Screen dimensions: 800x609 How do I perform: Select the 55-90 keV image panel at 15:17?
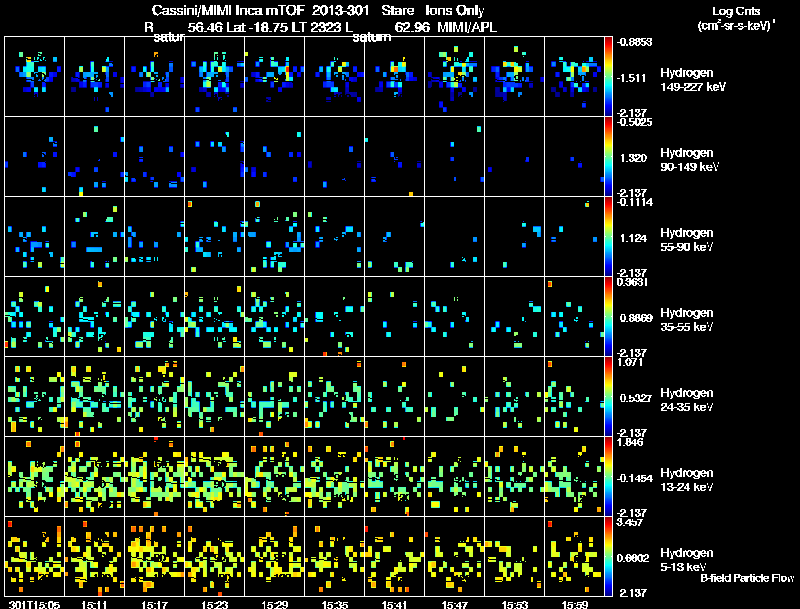(x=155, y=237)
